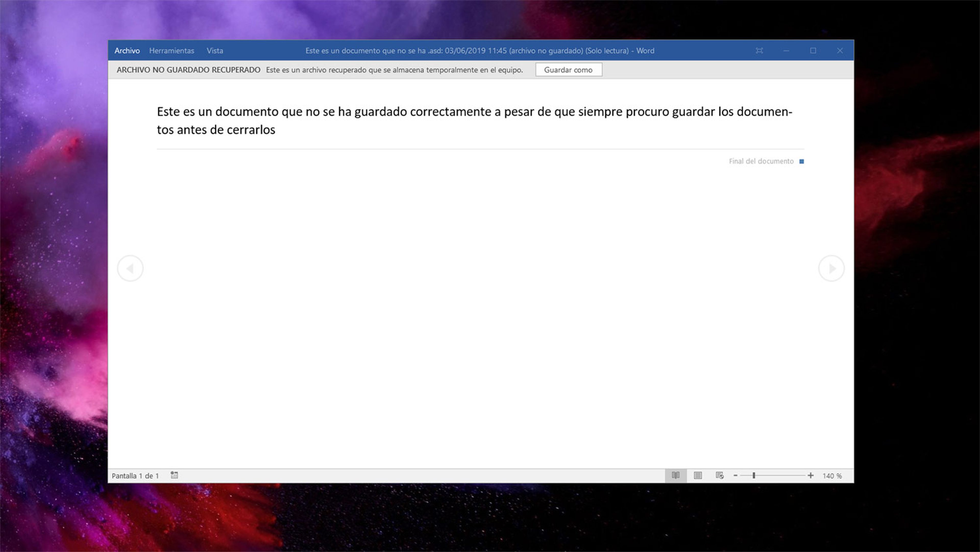Open the Archivo menu
Screen dimensions: 980x552
127,51
